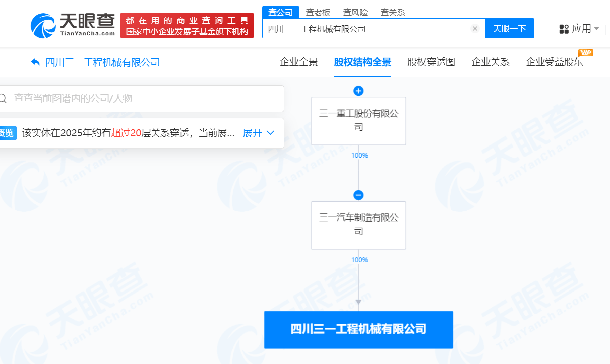
Task: Click the 三一重工股份有限公司 node box
Action: [x=358, y=121]
